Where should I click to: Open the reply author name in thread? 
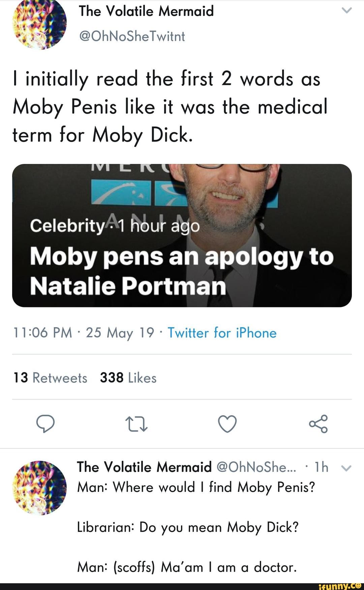coord(144,467)
